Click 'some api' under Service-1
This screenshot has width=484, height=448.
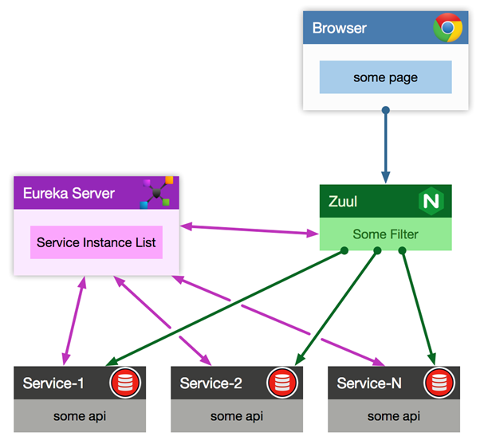coord(80,416)
